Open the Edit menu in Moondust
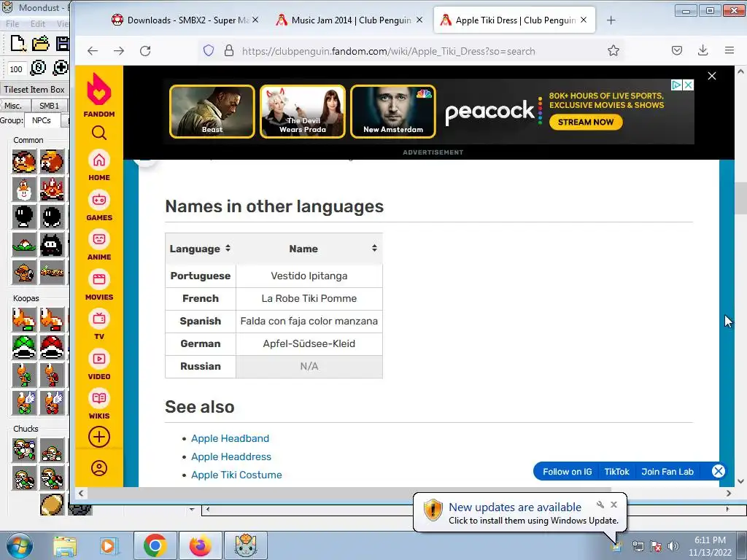The image size is (747, 560). pos(38,24)
